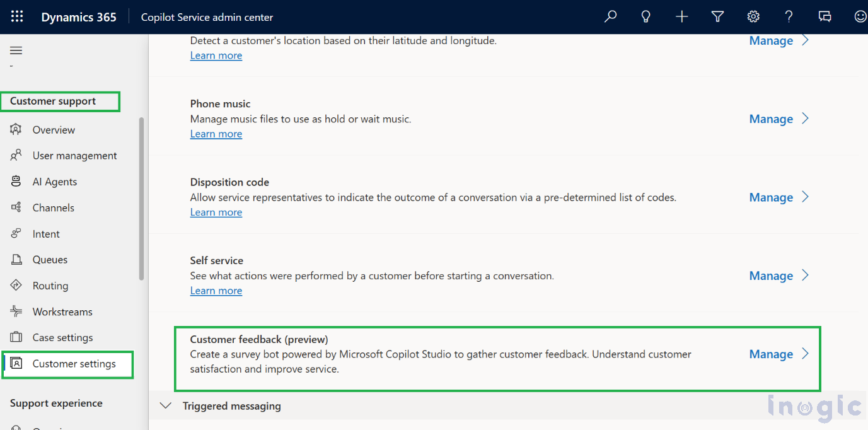Open the Dynamics 365 app launcher grid
This screenshot has width=868, height=430.
17,17
